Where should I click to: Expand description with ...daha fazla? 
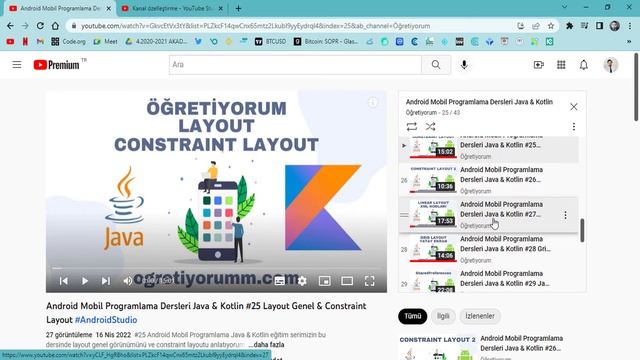[x=266, y=344]
